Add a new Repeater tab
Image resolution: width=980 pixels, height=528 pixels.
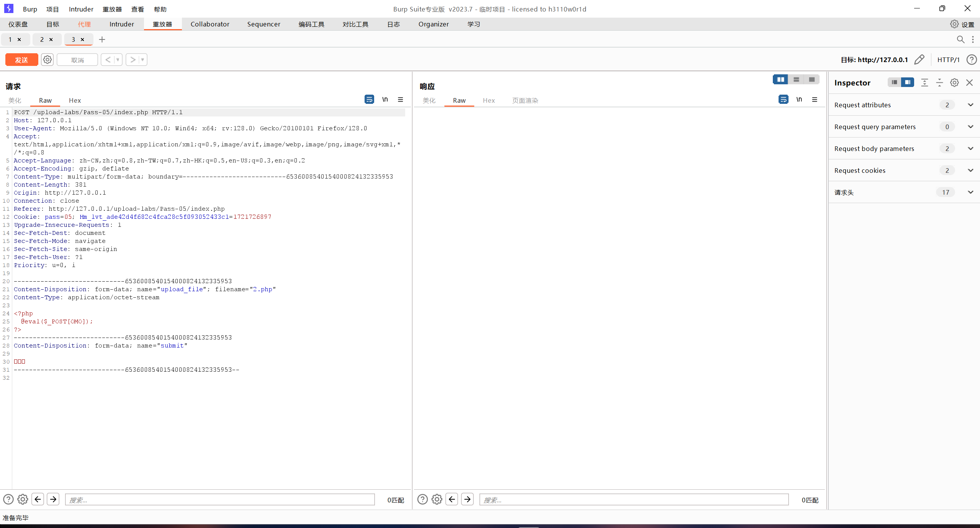(102, 39)
